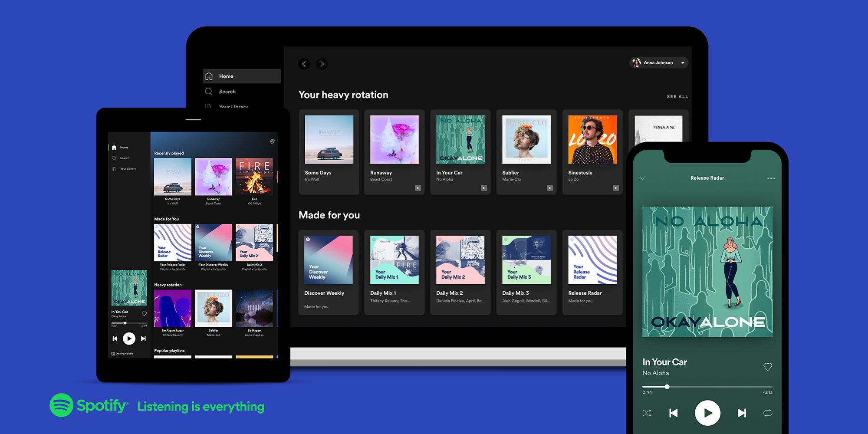Select Home in the desktop sidebar menu
Screen dimensions: 868x434
coord(226,76)
